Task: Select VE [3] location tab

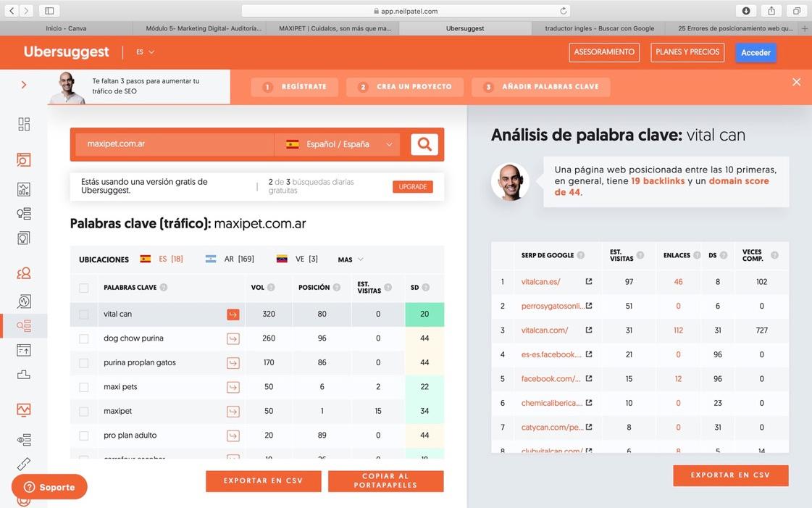Action: click(x=297, y=259)
